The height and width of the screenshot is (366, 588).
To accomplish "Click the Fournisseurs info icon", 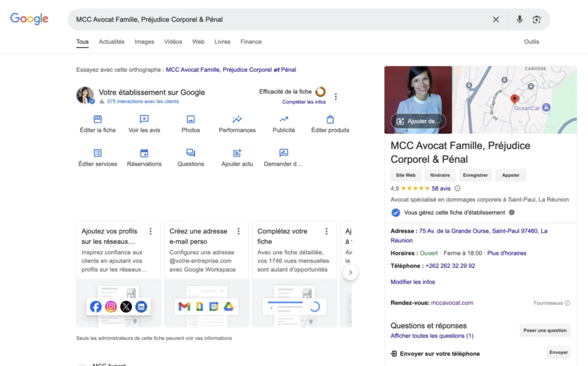I will 567,303.
